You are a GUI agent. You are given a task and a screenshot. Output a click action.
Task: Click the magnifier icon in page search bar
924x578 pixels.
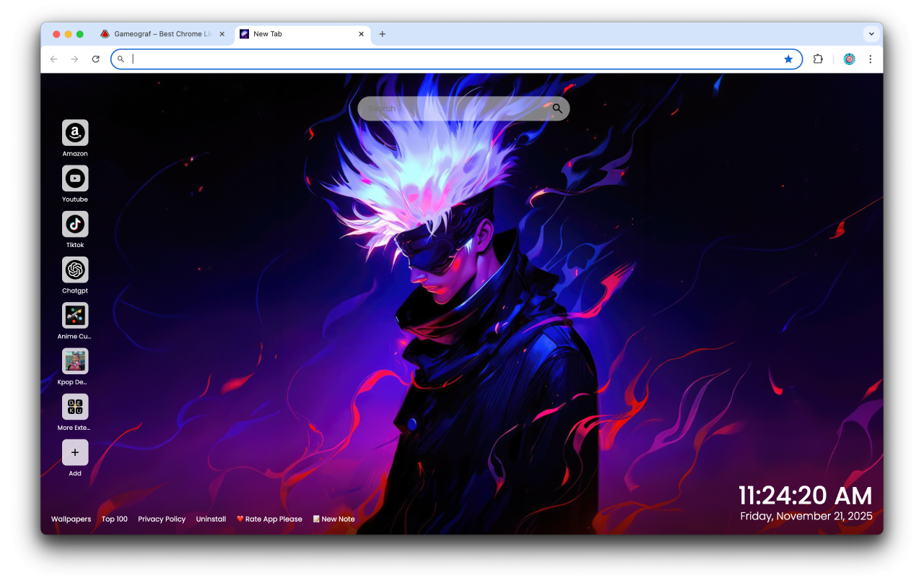tap(557, 108)
